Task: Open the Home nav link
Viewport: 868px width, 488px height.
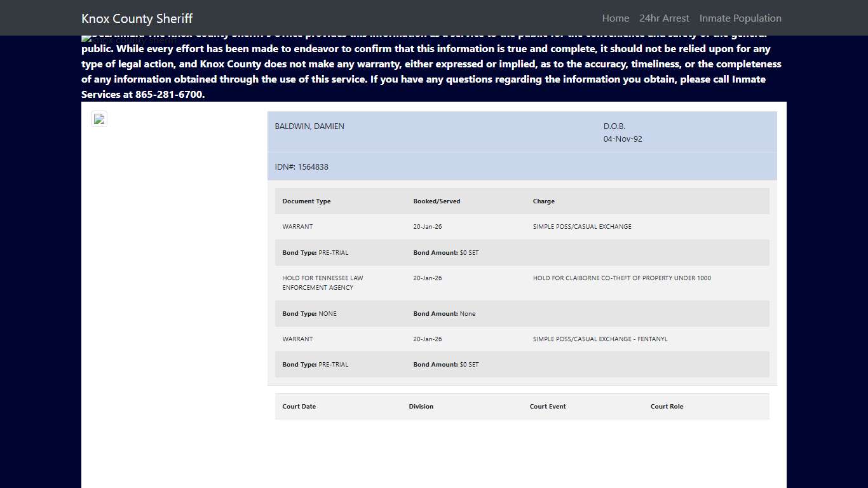Action: (615, 18)
